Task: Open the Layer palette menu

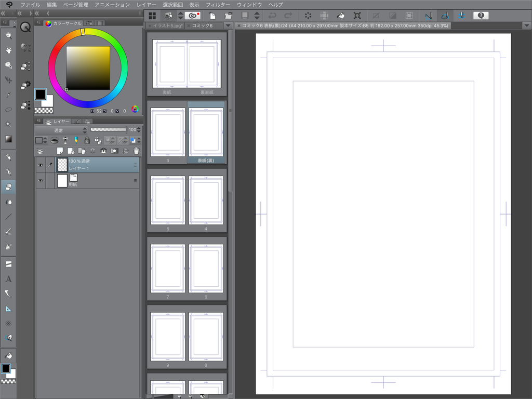Action: [38, 121]
